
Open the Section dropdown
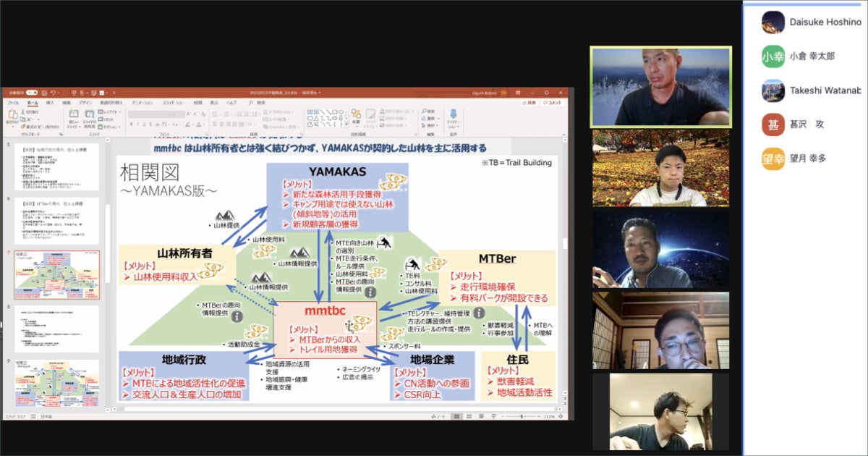click(109, 127)
